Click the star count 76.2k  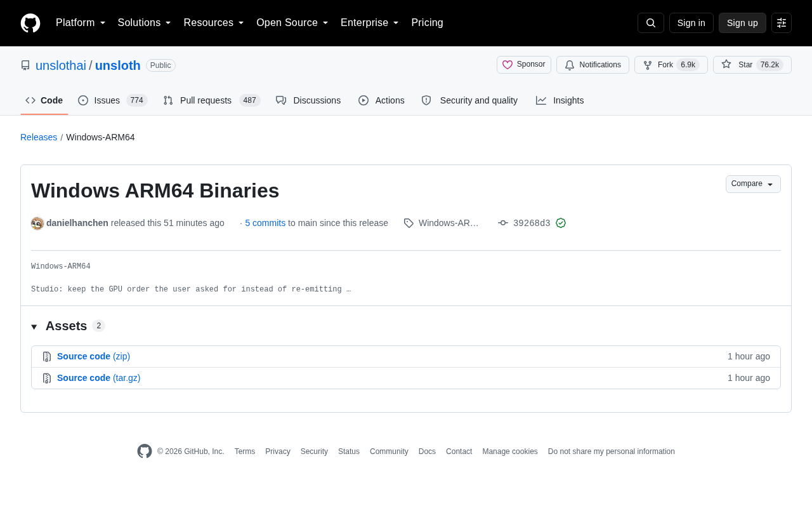(769, 65)
